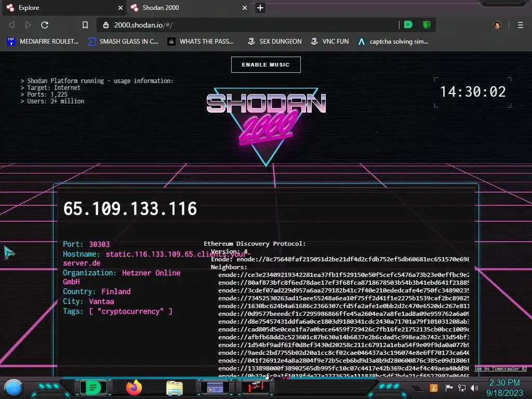Open the captcha solving sim... bookmark
This screenshot has width=532, height=399.
pos(393,42)
